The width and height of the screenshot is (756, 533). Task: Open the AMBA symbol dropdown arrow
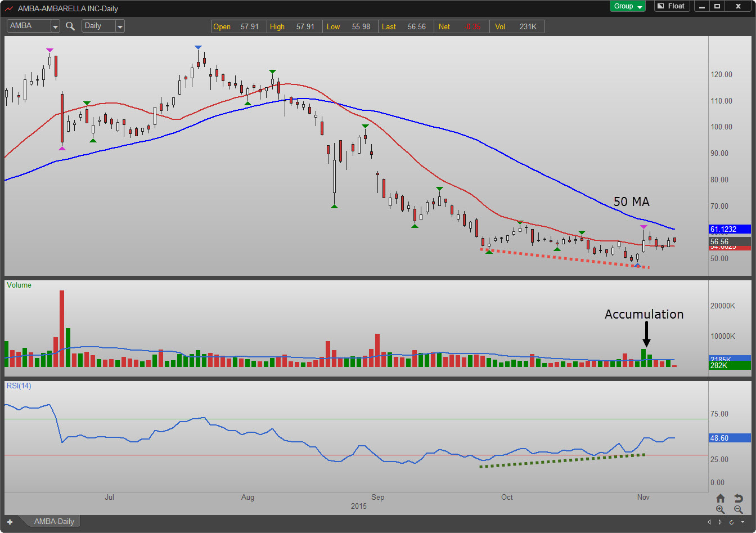coord(55,26)
